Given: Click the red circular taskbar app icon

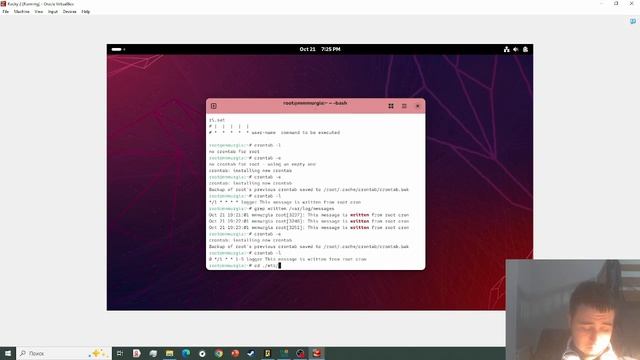Looking at the screenshot, I should [235, 353].
